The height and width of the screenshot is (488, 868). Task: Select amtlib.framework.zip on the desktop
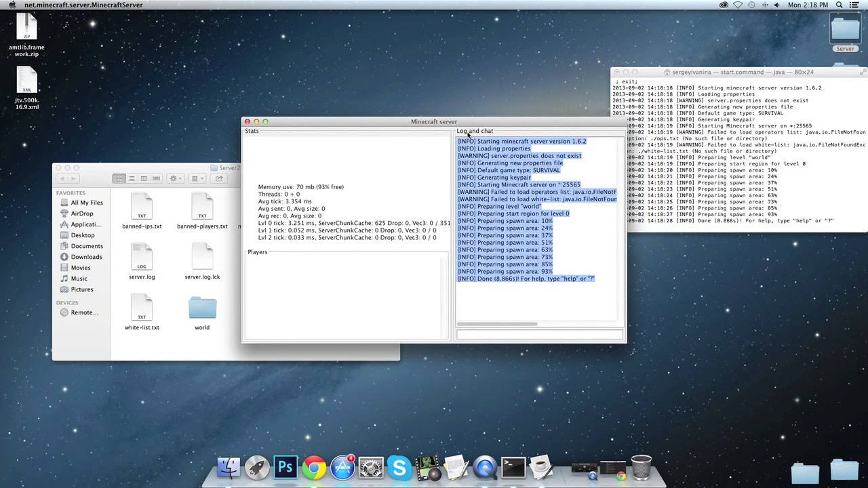coord(26,28)
